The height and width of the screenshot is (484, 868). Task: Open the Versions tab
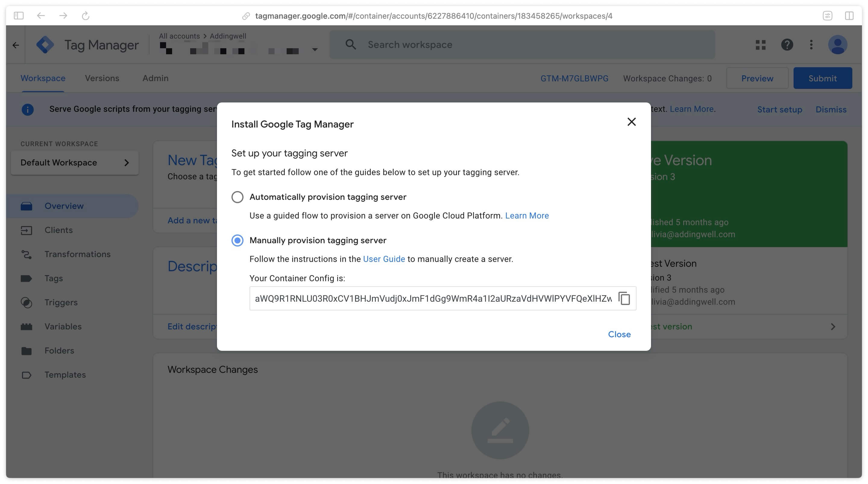point(102,77)
